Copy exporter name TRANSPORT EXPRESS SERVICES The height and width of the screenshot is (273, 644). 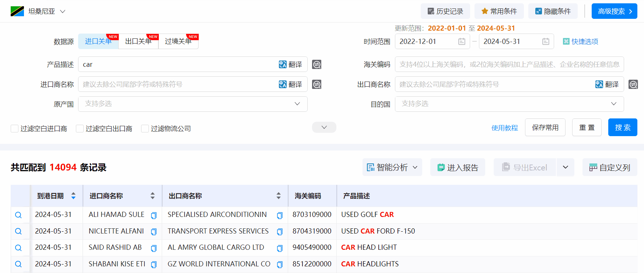click(280, 232)
